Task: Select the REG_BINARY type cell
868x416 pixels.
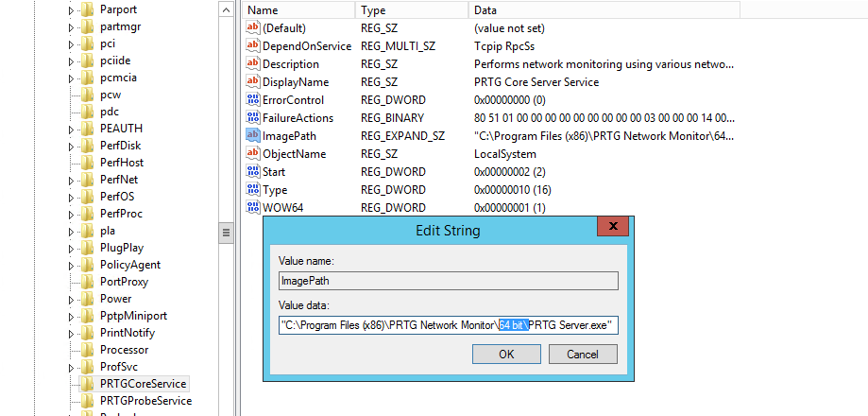Action: pyautogui.click(x=392, y=117)
